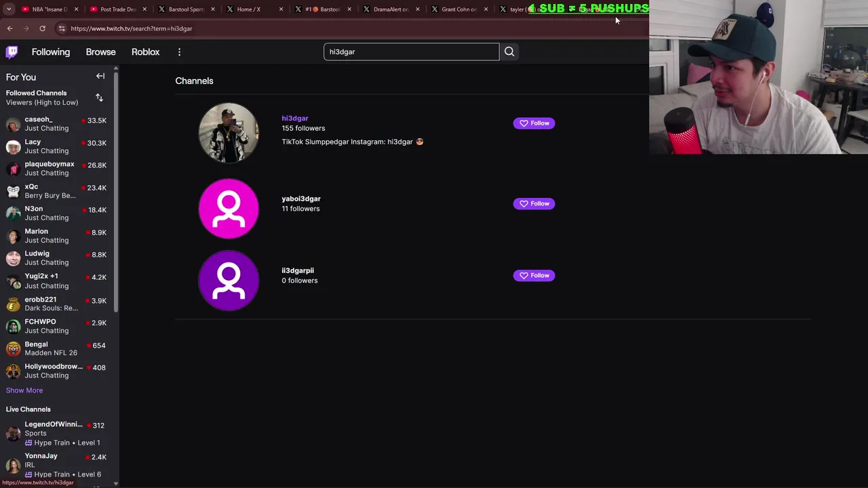Click the sidebar scrollbar down arrow
The width and height of the screenshot is (868, 488).
point(116,483)
